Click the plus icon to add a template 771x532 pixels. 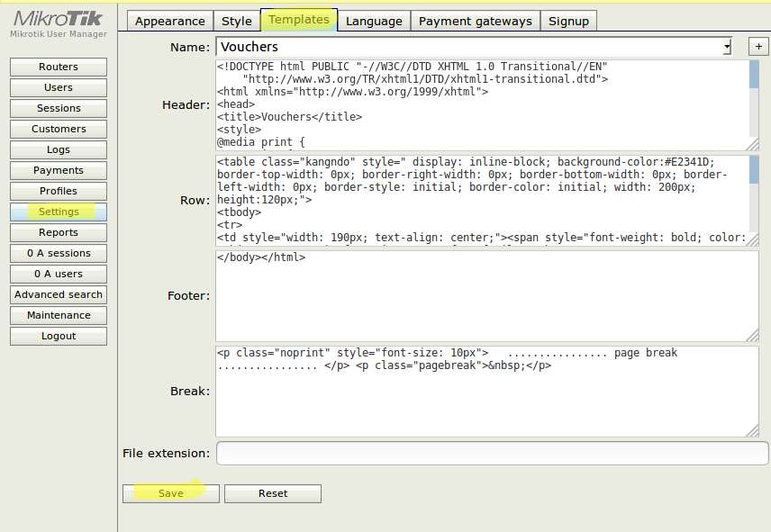[x=758, y=47]
